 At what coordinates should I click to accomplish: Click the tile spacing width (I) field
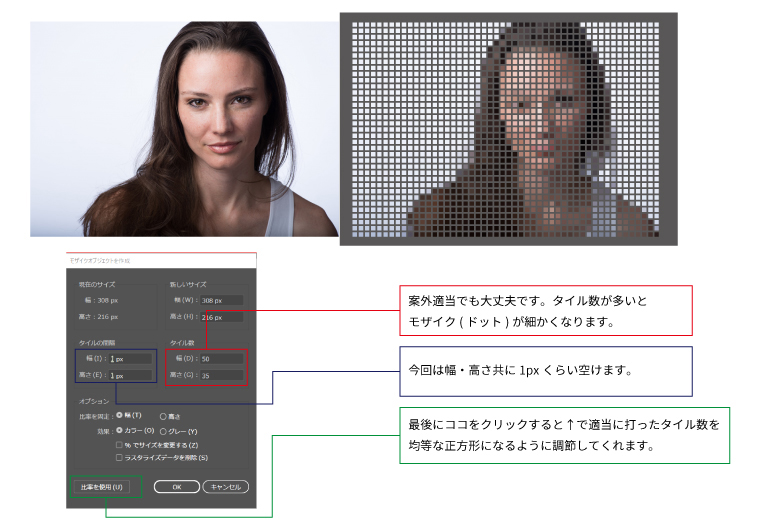pyautogui.click(x=130, y=358)
